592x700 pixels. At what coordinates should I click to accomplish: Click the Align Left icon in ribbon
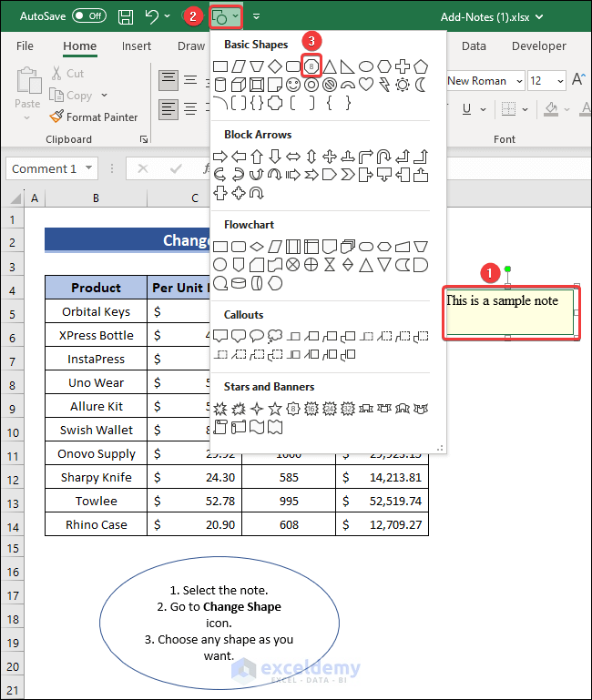coord(168,109)
